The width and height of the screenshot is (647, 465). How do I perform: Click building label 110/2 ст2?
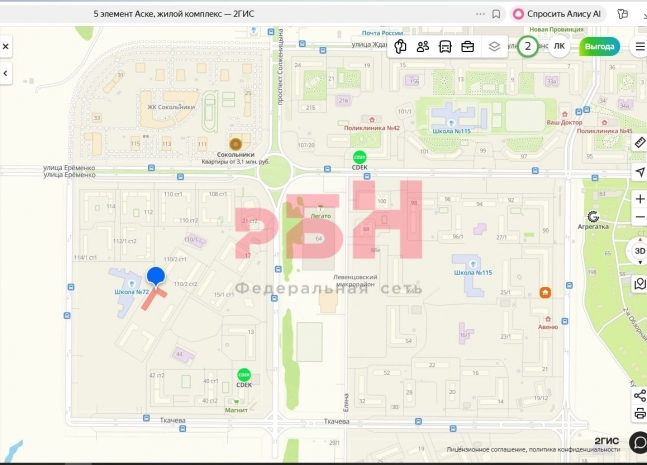(185, 284)
